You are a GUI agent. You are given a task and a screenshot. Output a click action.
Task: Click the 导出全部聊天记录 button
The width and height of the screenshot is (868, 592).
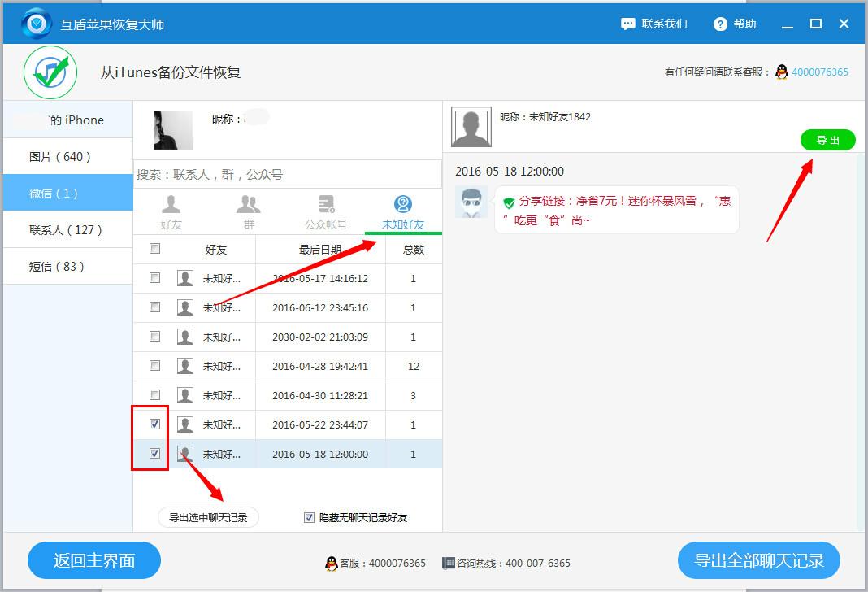[758, 560]
